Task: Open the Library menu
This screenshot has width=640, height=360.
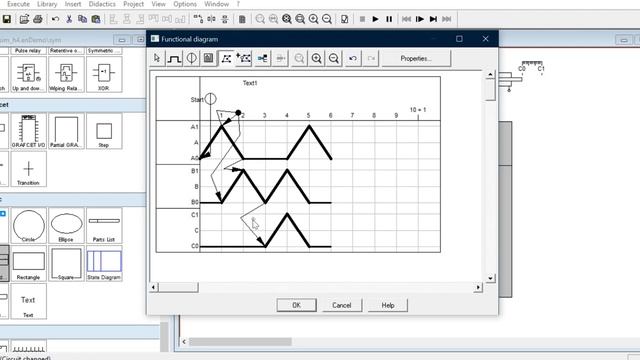Action: 47,4
